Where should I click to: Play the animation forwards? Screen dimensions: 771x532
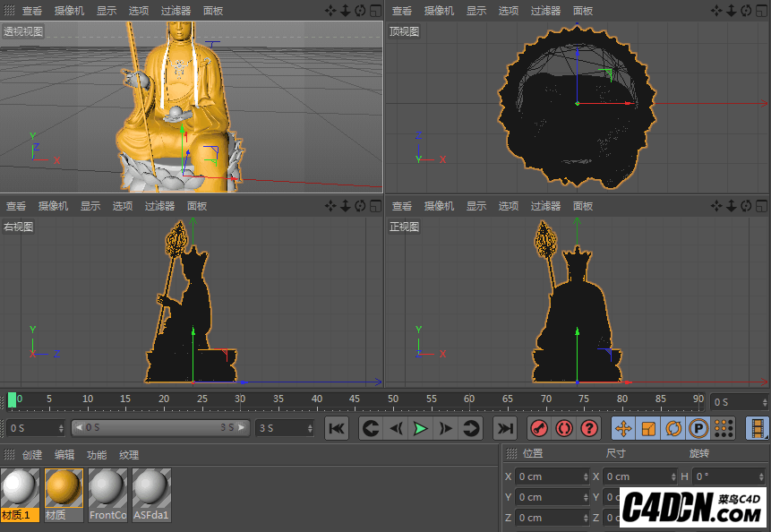click(x=420, y=428)
